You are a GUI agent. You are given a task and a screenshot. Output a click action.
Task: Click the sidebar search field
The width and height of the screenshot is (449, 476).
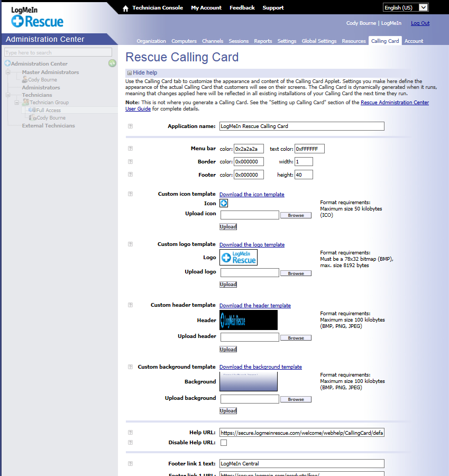(58, 52)
